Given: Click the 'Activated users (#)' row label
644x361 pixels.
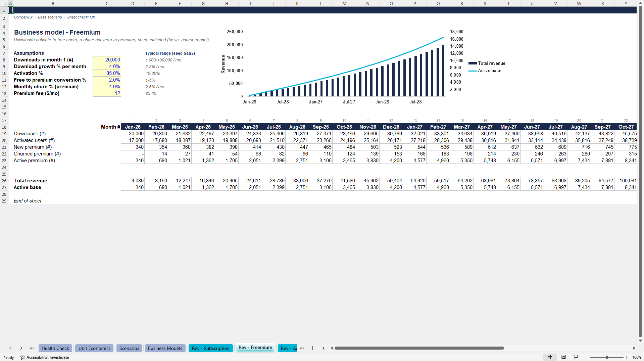Looking at the screenshot, I should point(34,140).
